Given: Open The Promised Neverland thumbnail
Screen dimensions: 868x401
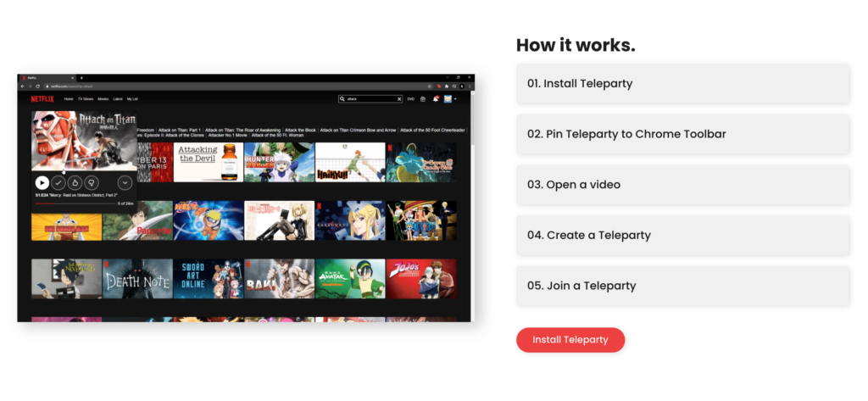Looking at the screenshot, I should click(x=66, y=279).
